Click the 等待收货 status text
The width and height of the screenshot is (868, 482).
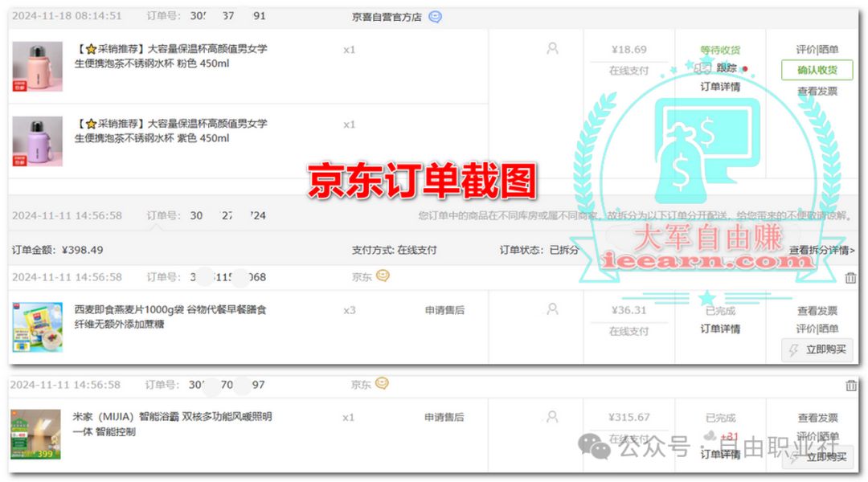720,50
